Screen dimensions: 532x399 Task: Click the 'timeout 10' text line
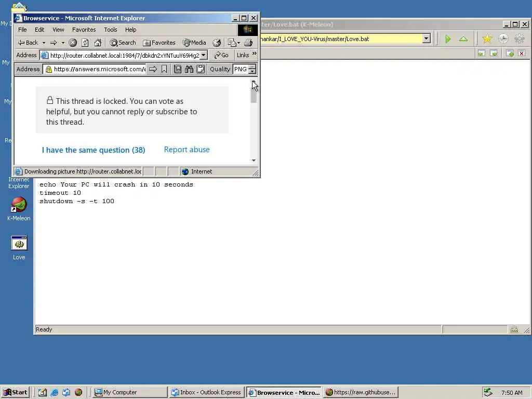click(60, 193)
